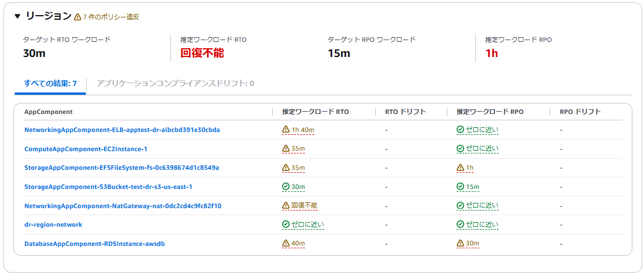
Task: Click the green check icon beside 30m RTO
Action: (286, 187)
